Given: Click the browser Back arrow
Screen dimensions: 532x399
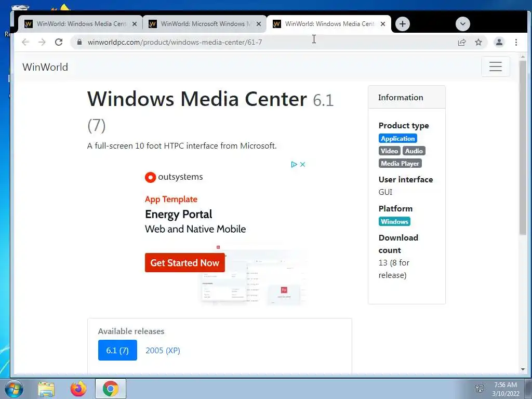Looking at the screenshot, I should click(x=25, y=42).
